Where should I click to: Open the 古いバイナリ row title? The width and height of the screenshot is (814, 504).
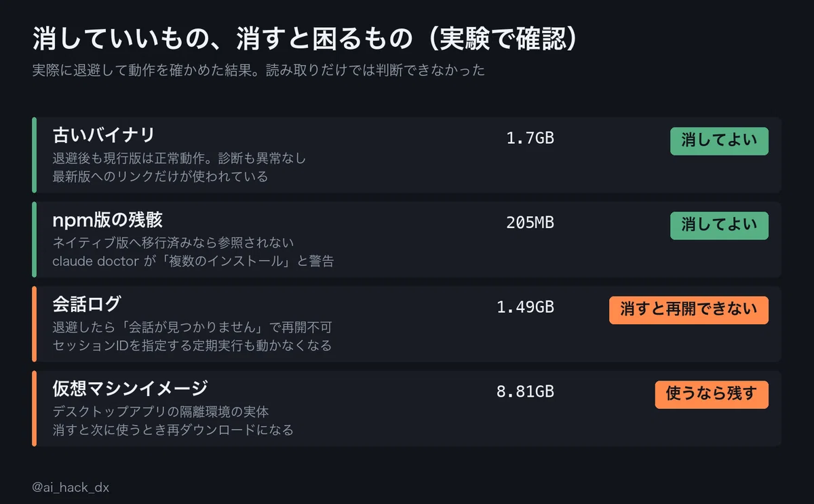pos(104,136)
